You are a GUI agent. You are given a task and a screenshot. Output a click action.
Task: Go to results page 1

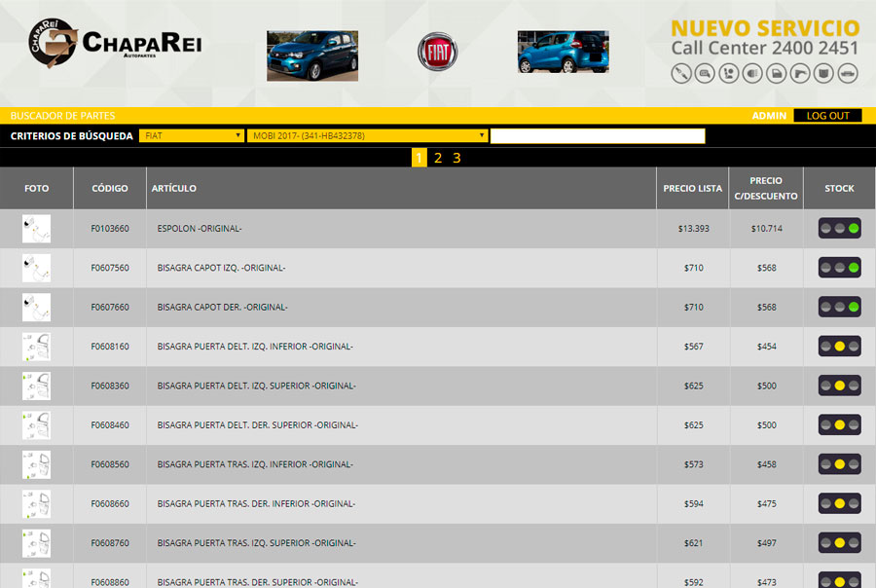(419, 158)
